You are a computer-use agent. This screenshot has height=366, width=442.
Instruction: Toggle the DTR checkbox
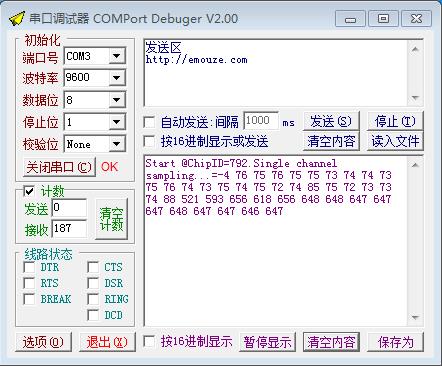click(29, 267)
